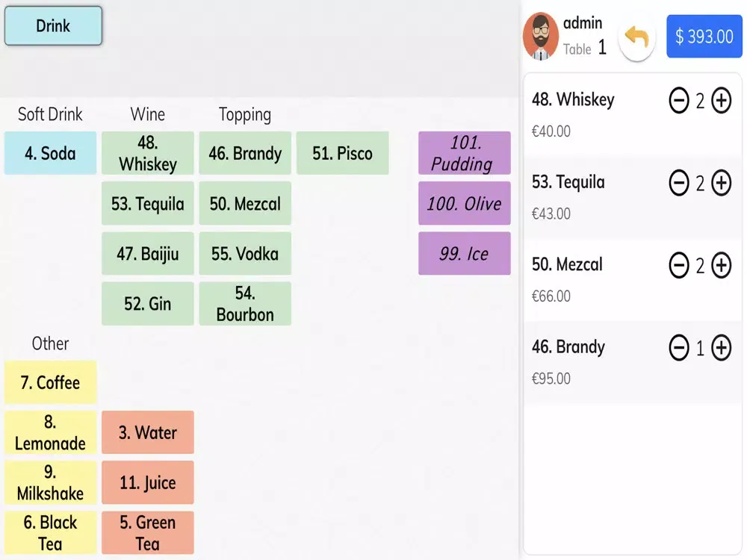Add another Brandy using plus icon
This screenshot has width=747, height=560.
point(721,348)
